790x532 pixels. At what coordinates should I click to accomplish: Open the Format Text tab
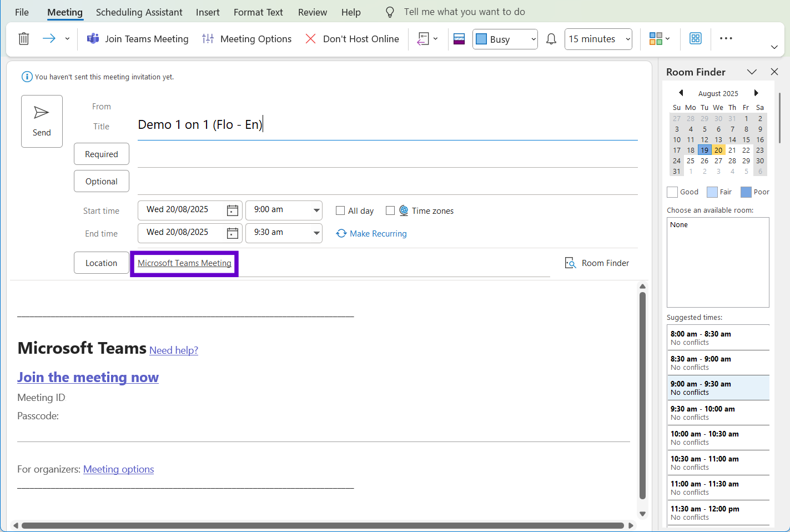(x=258, y=12)
